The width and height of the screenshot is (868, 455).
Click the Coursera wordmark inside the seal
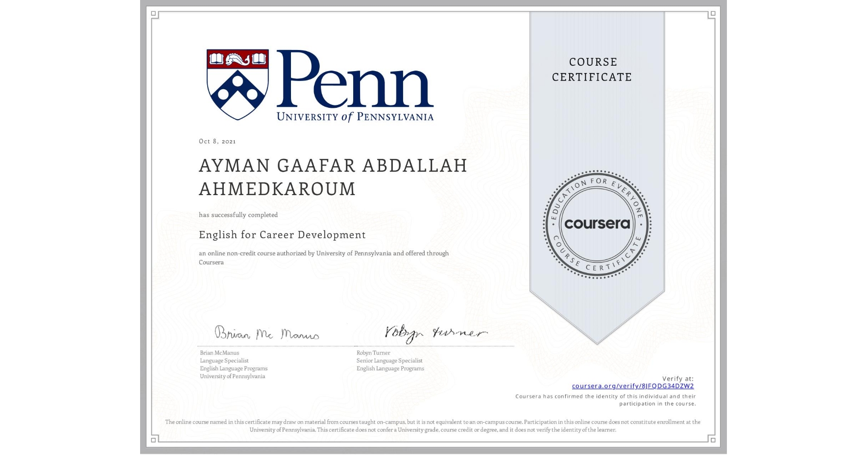click(x=597, y=225)
